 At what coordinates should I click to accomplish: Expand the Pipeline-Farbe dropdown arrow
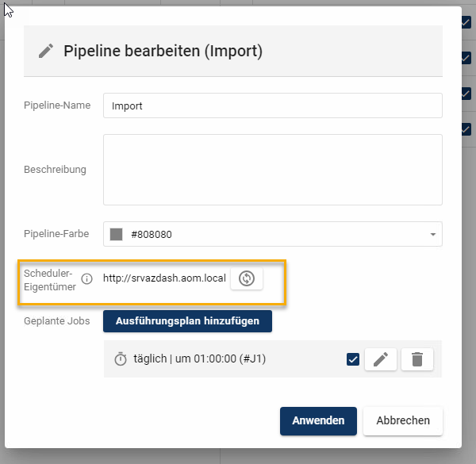432,235
